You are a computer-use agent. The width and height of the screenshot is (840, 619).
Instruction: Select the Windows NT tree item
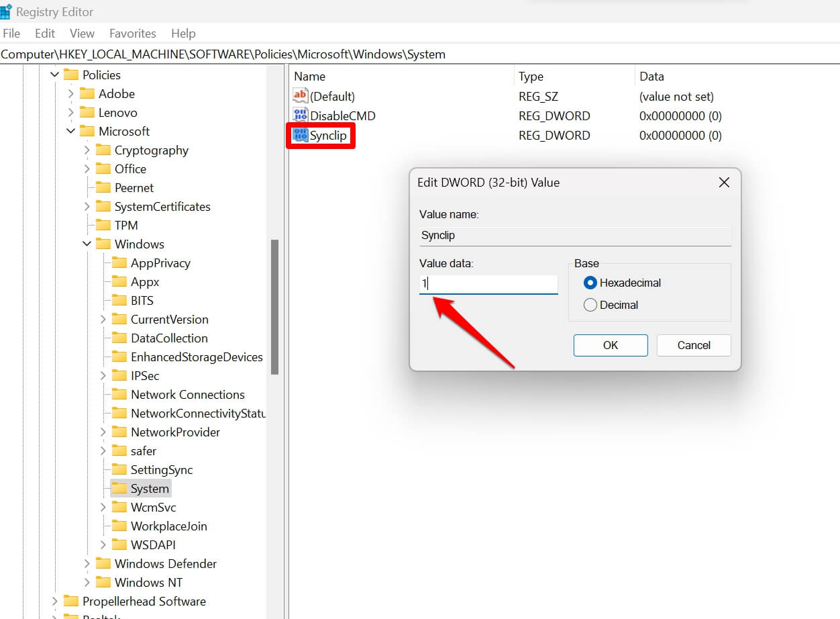coord(148,582)
